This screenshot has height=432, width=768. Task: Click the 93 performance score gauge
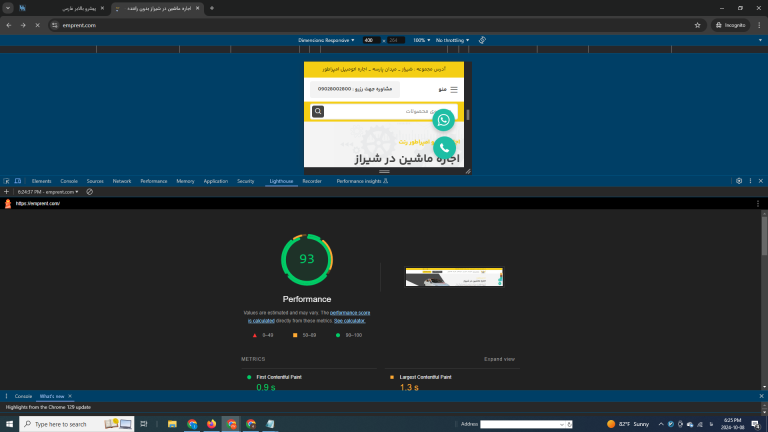coord(307,260)
